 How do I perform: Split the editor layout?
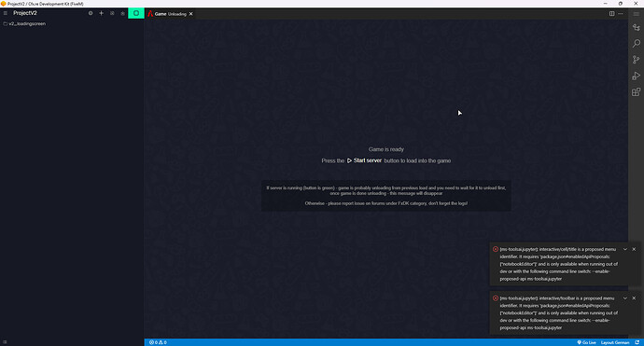[x=611, y=14]
